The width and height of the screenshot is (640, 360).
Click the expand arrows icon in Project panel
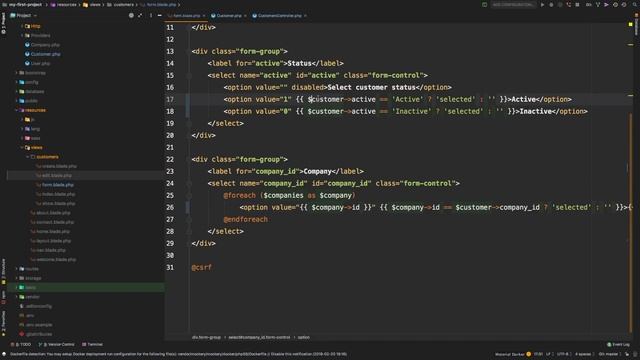point(140,16)
